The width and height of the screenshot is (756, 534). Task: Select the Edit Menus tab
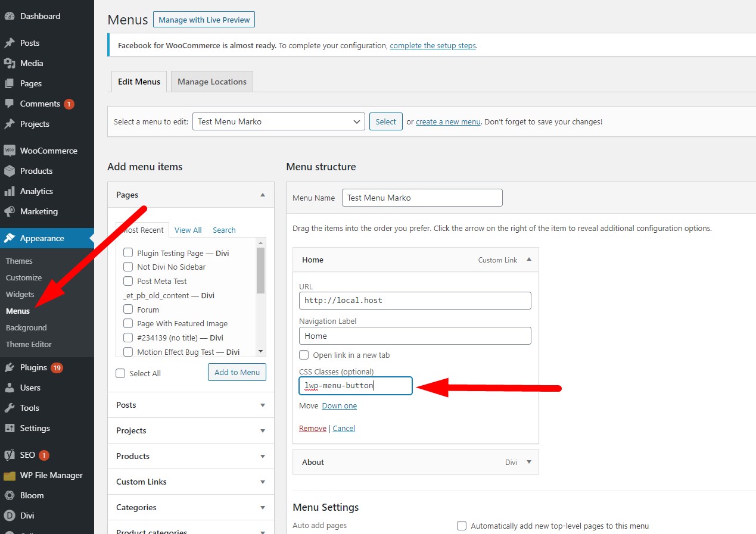[x=139, y=82]
